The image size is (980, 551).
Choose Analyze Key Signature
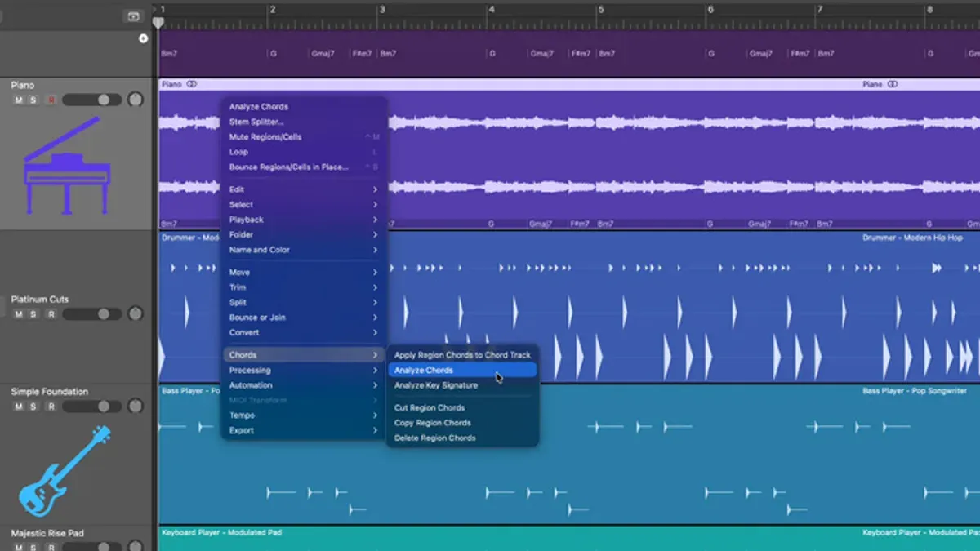point(462,385)
